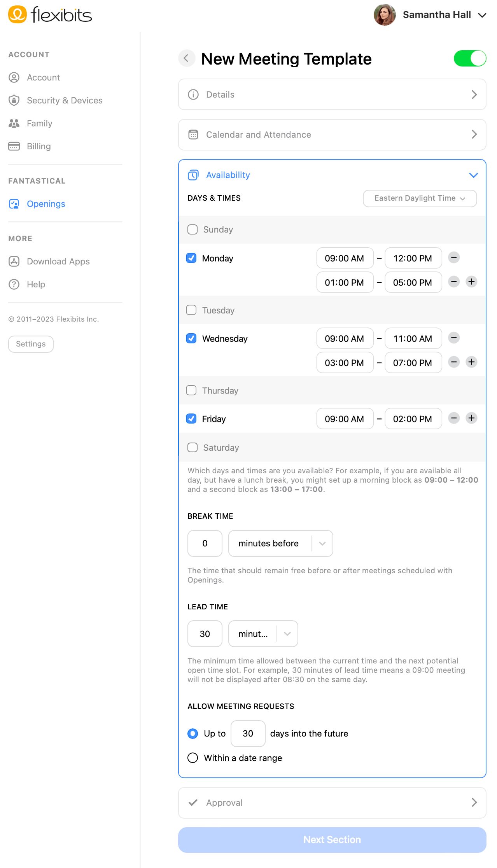Click the Approval checkmark icon

pyautogui.click(x=193, y=803)
